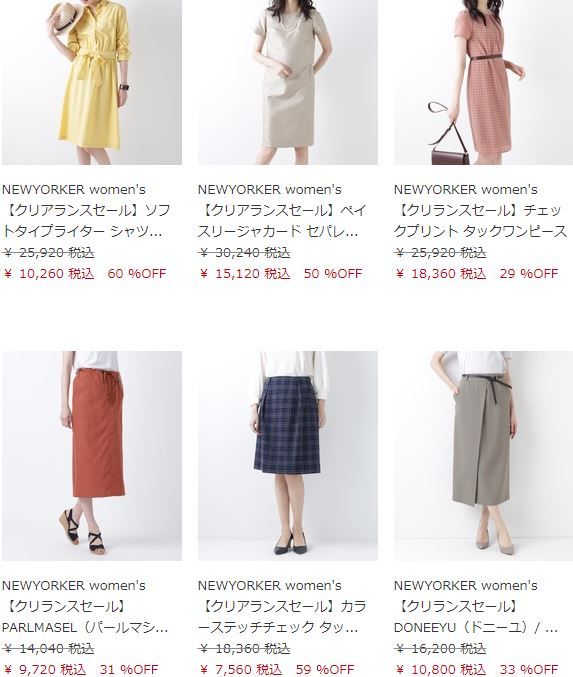The height and width of the screenshot is (677, 573).
Task: Click the DONEEYU（ドニーユ）product title
Action: (476, 617)
